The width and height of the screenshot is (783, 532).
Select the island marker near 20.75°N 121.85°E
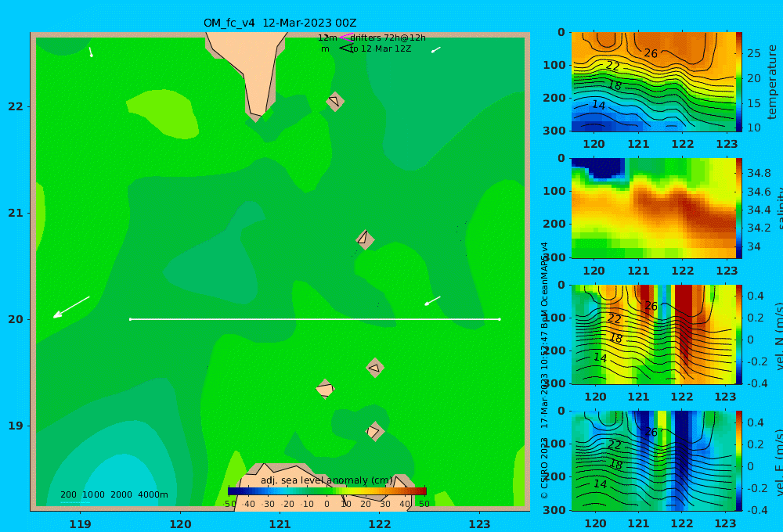click(365, 239)
